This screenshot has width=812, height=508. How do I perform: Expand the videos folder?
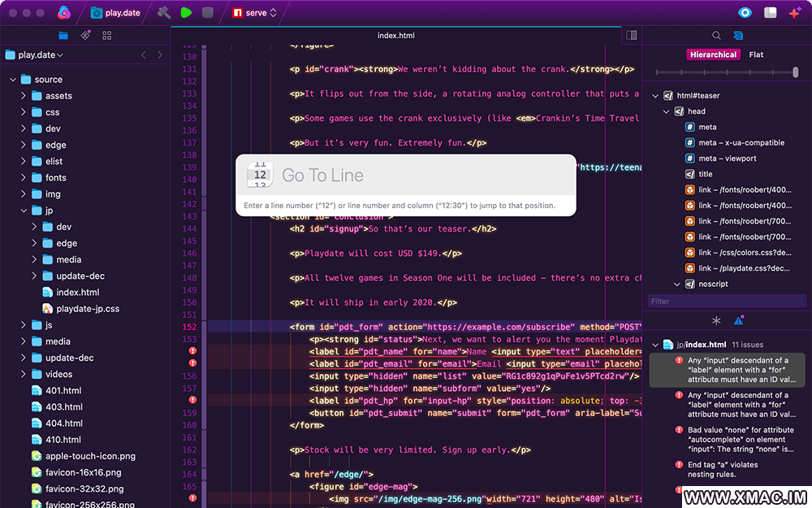[x=24, y=374]
